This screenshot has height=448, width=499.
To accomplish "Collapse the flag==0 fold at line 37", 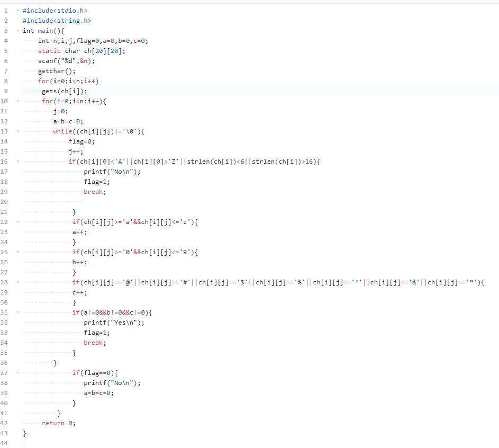I will tap(18, 372).
